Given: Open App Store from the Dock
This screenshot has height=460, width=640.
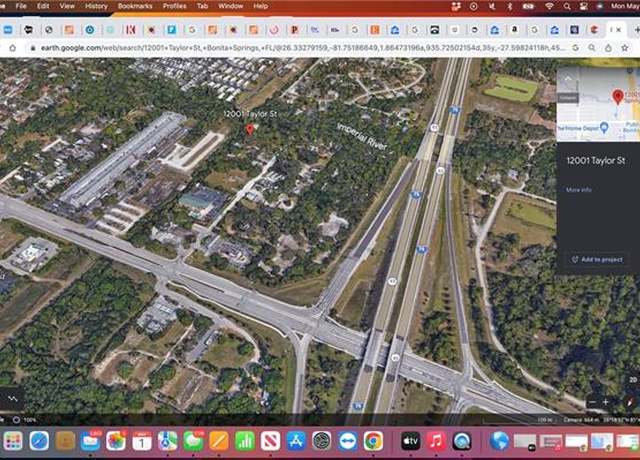Looking at the screenshot, I should (x=296, y=442).
